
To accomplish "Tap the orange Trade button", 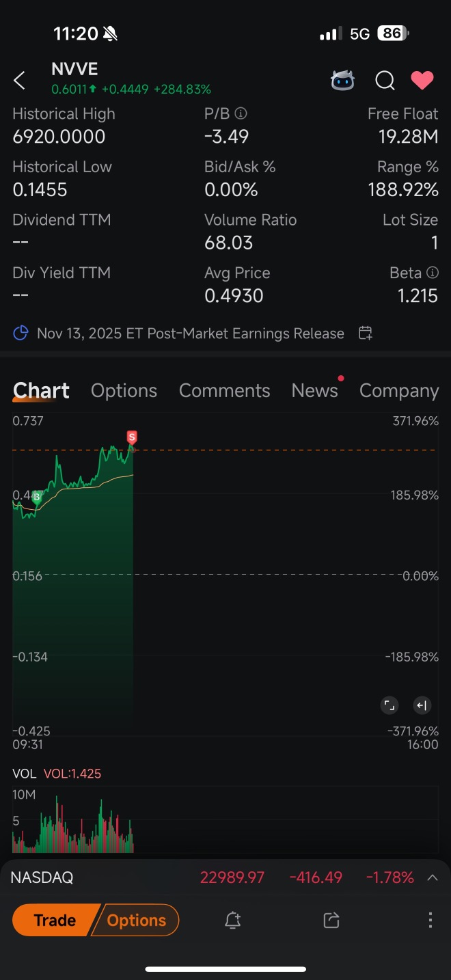I will click(55, 920).
